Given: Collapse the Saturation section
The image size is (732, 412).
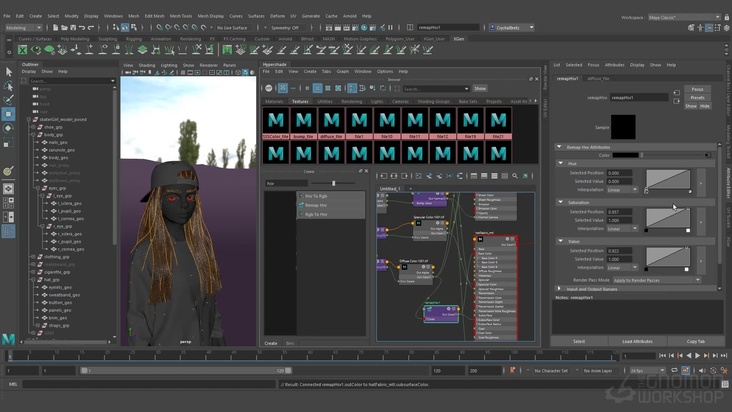Looking at the screenshot, I should (x=561, y=203).
